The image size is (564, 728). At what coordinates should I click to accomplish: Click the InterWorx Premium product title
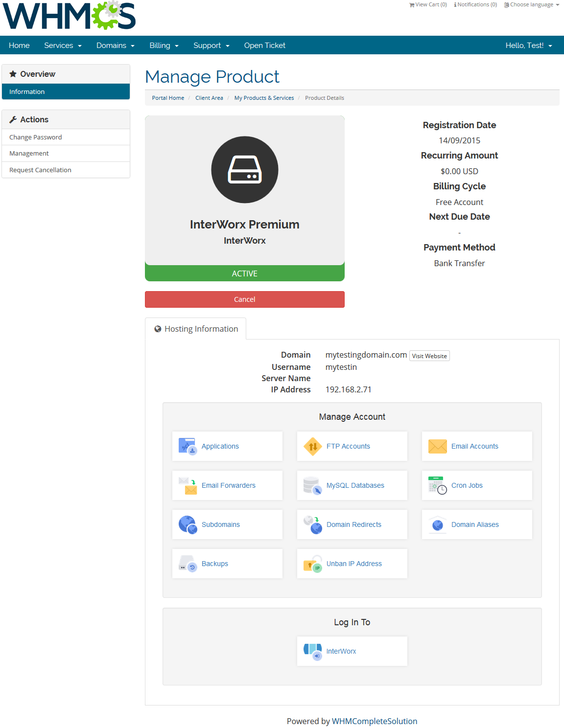click(245, 225)
